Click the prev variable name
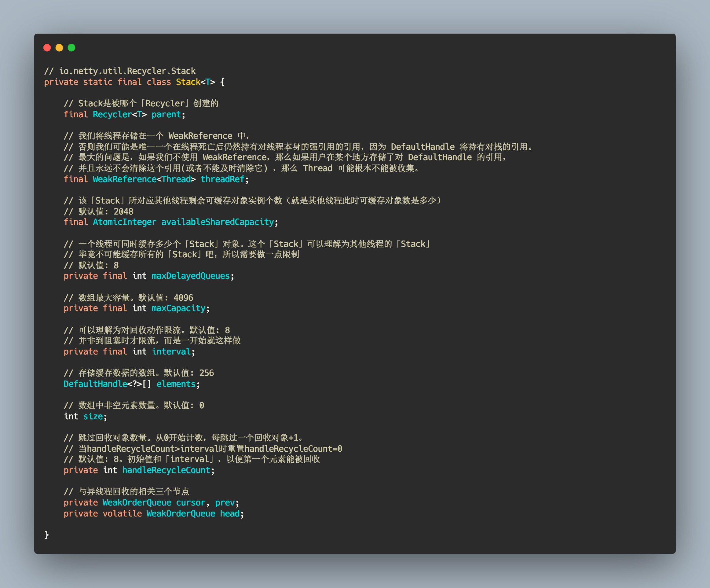710x588 pixels. click(225, 503)
